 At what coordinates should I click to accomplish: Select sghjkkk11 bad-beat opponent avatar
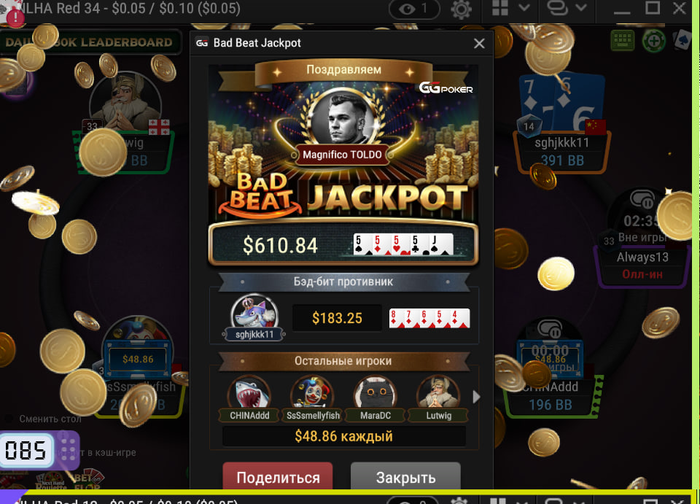click(254, 312)
